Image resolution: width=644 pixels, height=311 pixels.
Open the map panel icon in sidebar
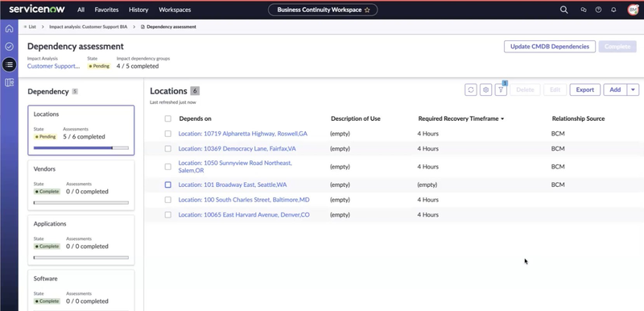click(x=9, y=82)
